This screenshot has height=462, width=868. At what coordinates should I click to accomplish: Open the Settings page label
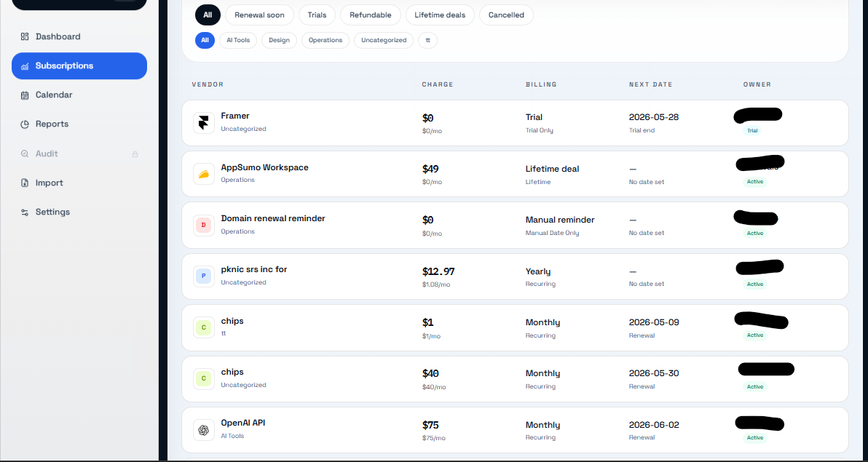[52, 212]
